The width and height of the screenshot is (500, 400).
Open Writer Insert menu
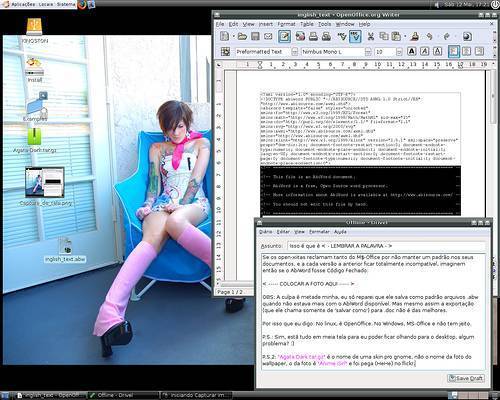266,24
